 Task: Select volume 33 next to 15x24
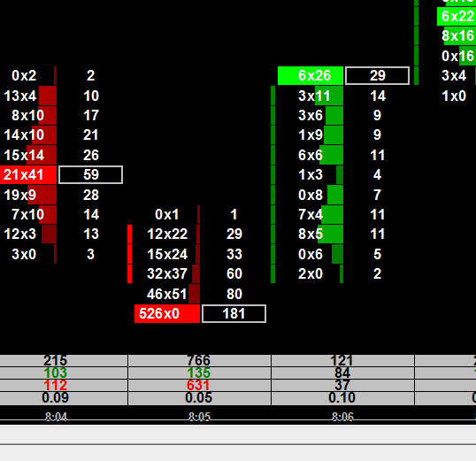[234, 254]
